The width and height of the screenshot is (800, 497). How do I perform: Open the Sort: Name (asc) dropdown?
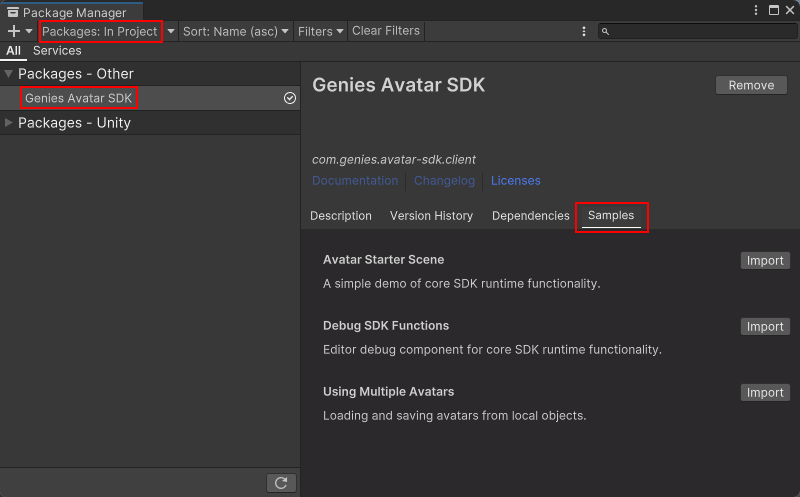(x=236, y=31)
